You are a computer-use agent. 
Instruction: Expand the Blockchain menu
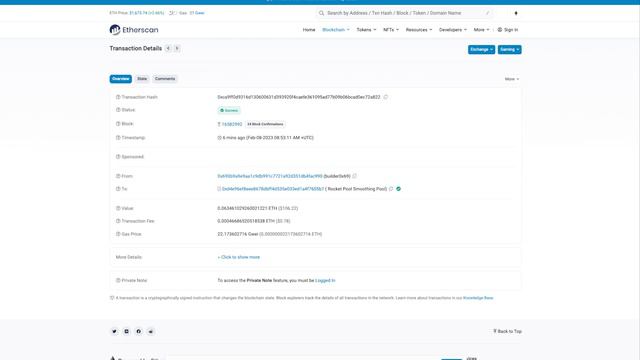point(336,30)
